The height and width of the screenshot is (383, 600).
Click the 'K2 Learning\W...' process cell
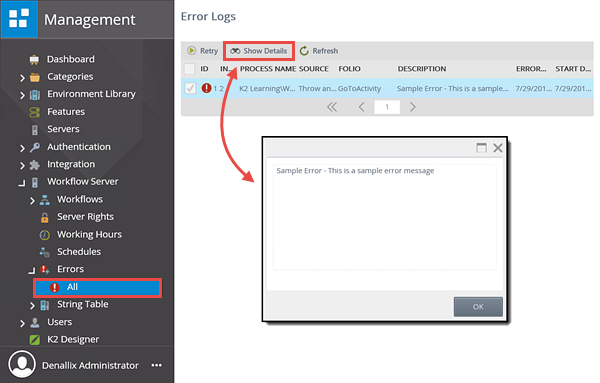(267, 88)
